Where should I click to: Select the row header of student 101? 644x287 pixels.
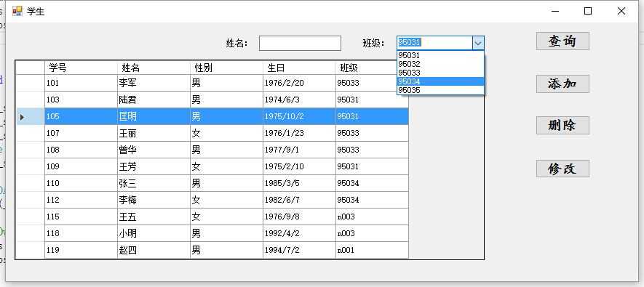[30, 83]
